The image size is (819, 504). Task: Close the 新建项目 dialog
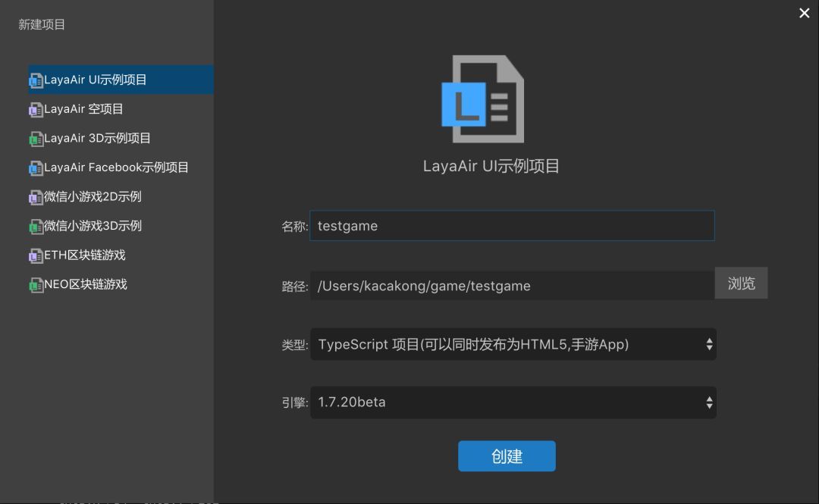tap(804, 13)
